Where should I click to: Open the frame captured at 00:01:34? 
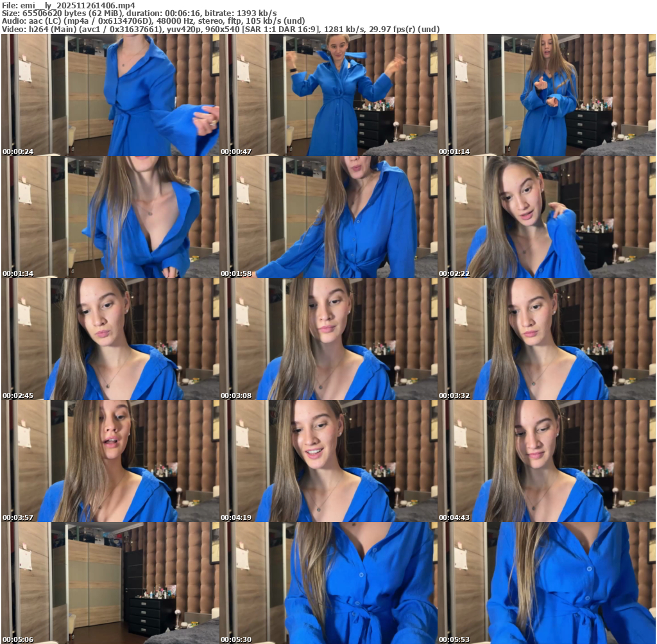pos(110,217)
